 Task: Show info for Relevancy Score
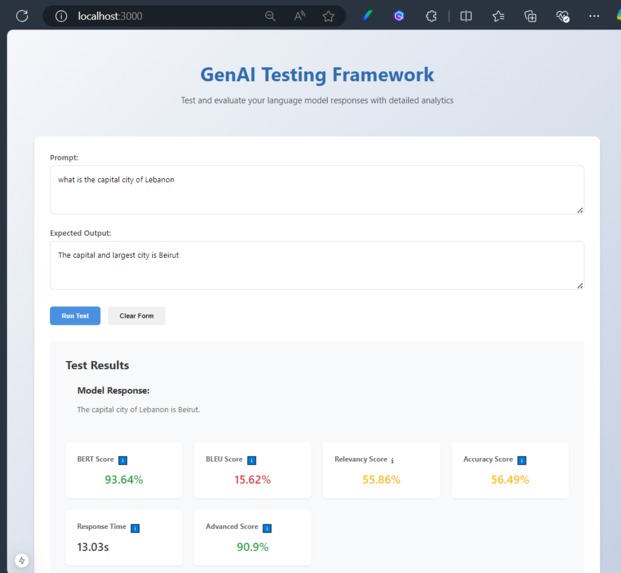[x=392, y=460]
